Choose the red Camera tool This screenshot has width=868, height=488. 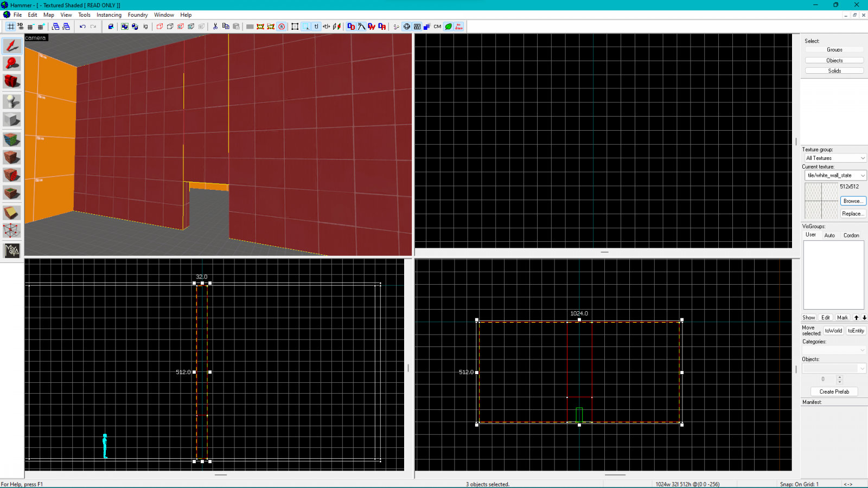(x=12, y=82)
